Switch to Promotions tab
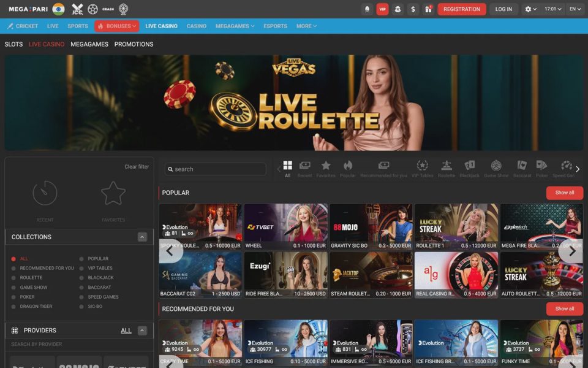The height and width of the screenshot is (368, 588). pyautogui.click(x=134, y=44)
